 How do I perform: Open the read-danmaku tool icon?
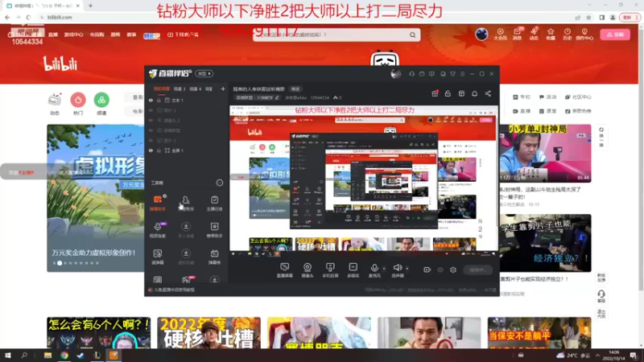click(x=157, y=257)
